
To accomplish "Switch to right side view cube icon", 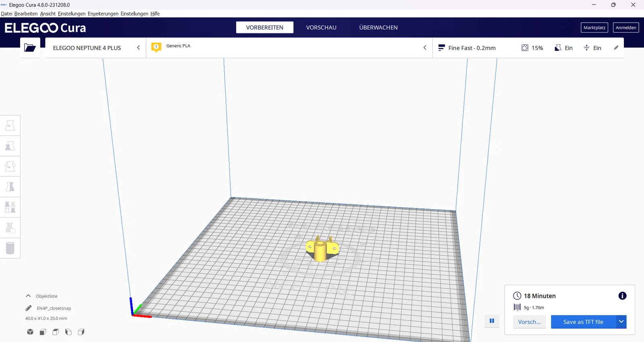I will point(81,332).
